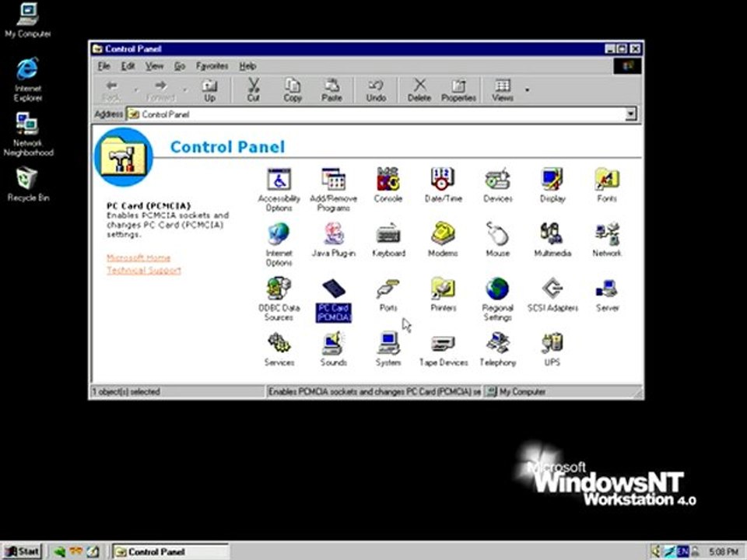Click the taskbar clock showing 5:08 PM
Screen dimensions: 747x560
[723, 551]
